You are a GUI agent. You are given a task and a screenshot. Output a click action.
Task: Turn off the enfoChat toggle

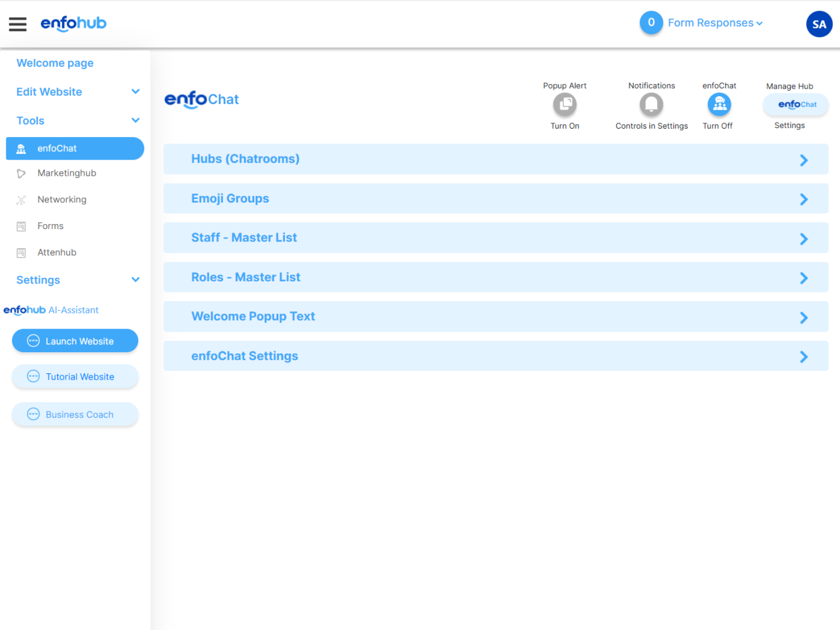coord(719,104)
